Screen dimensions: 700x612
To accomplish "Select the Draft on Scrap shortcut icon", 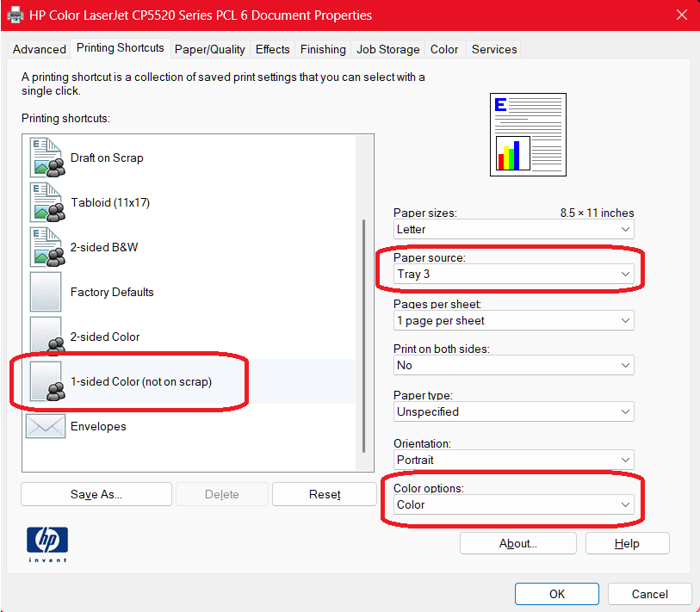I will pyautogui.click(x=47, y=158).
